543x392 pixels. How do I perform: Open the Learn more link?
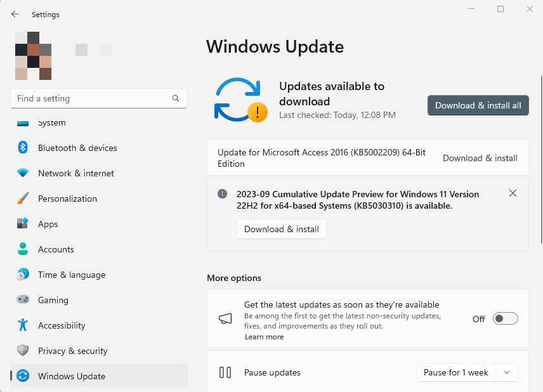tap(264, 337)
